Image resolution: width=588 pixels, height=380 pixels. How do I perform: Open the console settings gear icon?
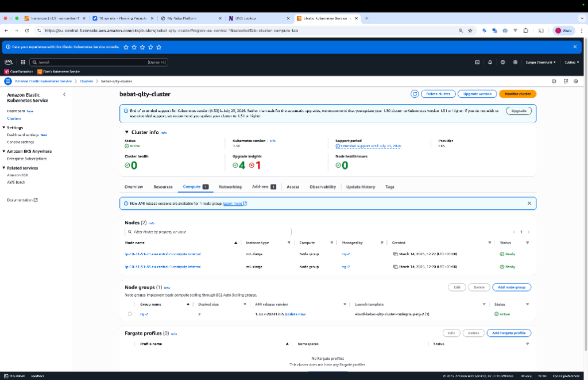[515, 62]
